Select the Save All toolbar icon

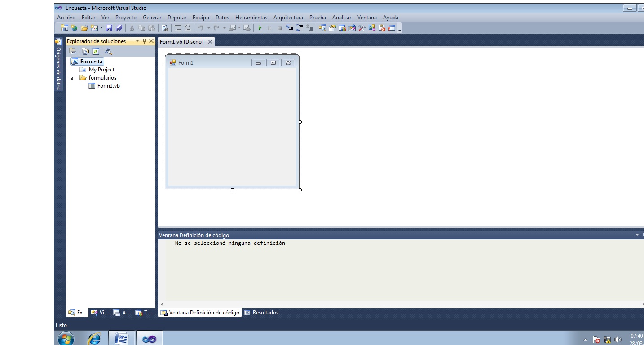[119, 28]
